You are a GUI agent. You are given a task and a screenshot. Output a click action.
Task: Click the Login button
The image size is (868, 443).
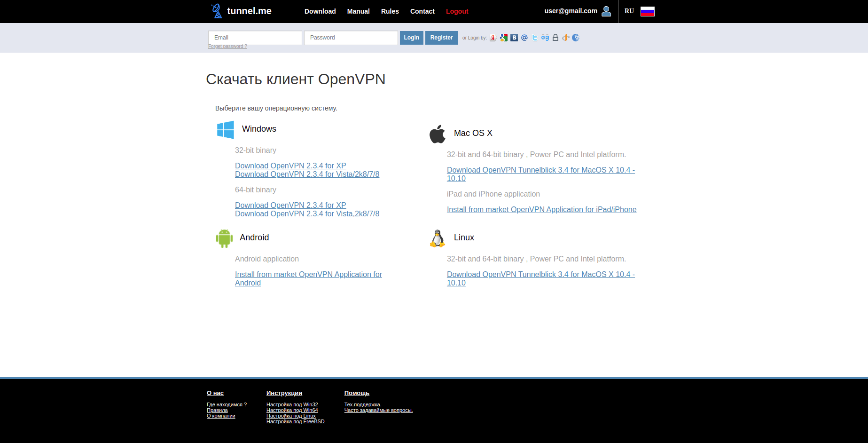click(412, 38)
